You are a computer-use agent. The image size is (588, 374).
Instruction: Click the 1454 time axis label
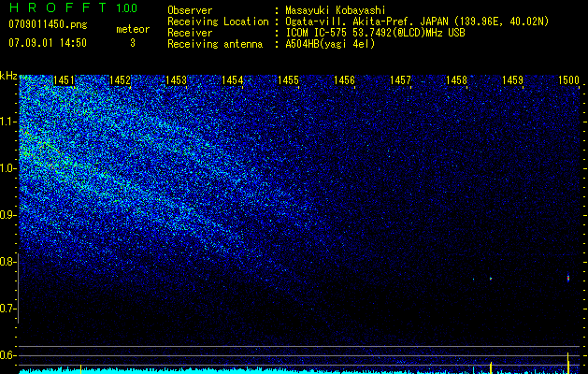[x=232, y=80]
